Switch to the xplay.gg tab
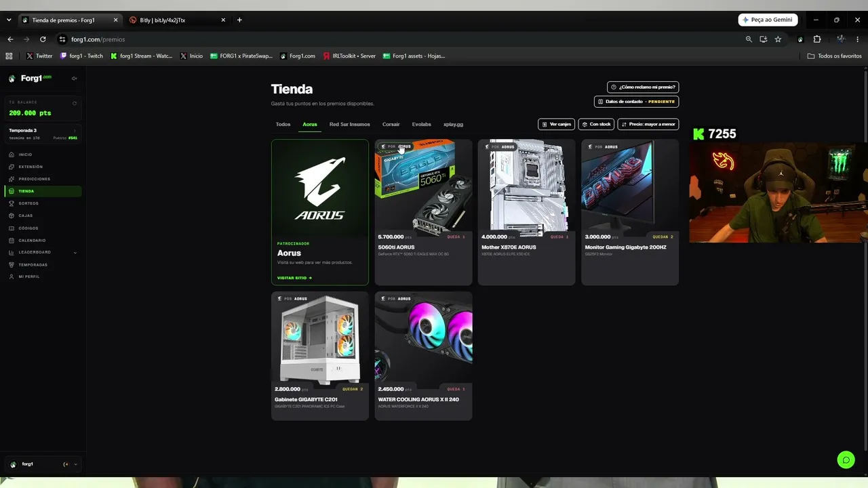Image resolution: width=868 pixels, height=488 pixels. click(x=453, y=125)
